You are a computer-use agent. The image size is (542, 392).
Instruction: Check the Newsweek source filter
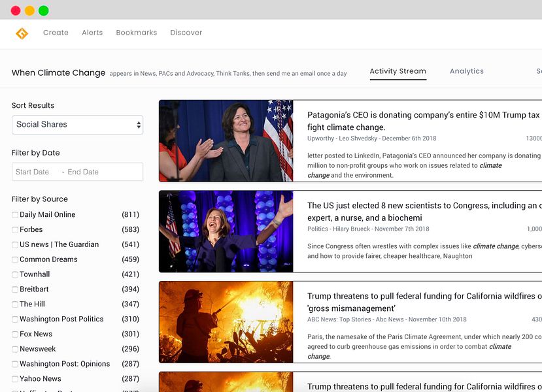coord(15,349)
